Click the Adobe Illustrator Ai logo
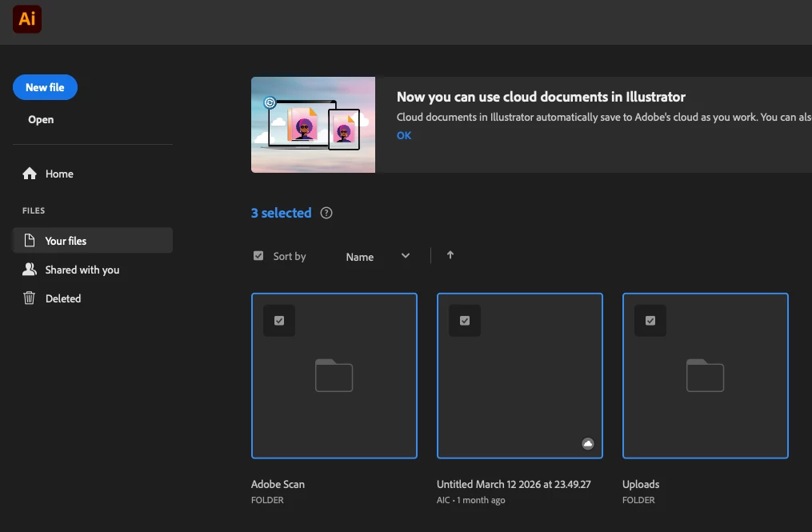Image resolution: width=812 pixels, height=532 pixels. coord(27,19)
